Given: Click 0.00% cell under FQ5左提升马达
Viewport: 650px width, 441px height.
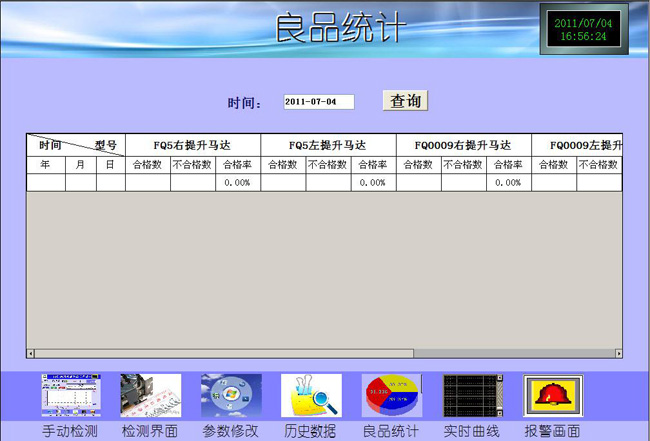Looking at the screenshot, I should [x=374, y=182].
